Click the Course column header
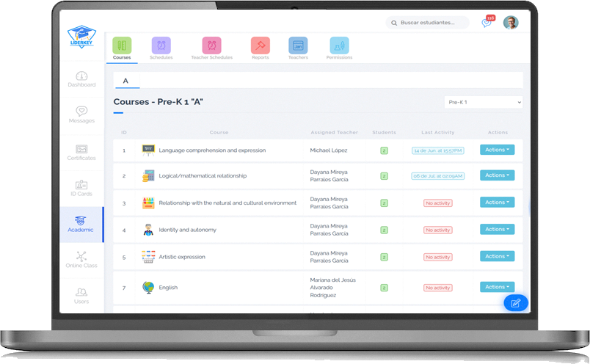Image resolution: width=590 pixels, height=364 pixels. coord(219,133)
